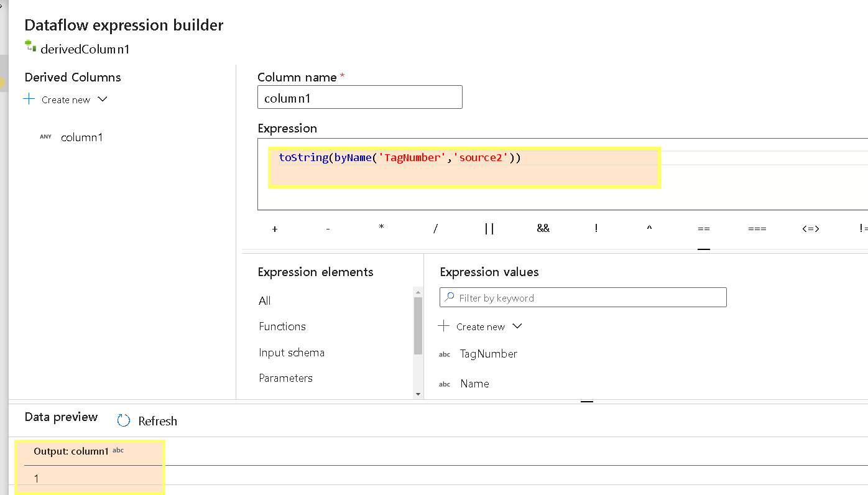Select Name in Expression values
Screen dimensions: 868x495
click(x=475, y=384)
